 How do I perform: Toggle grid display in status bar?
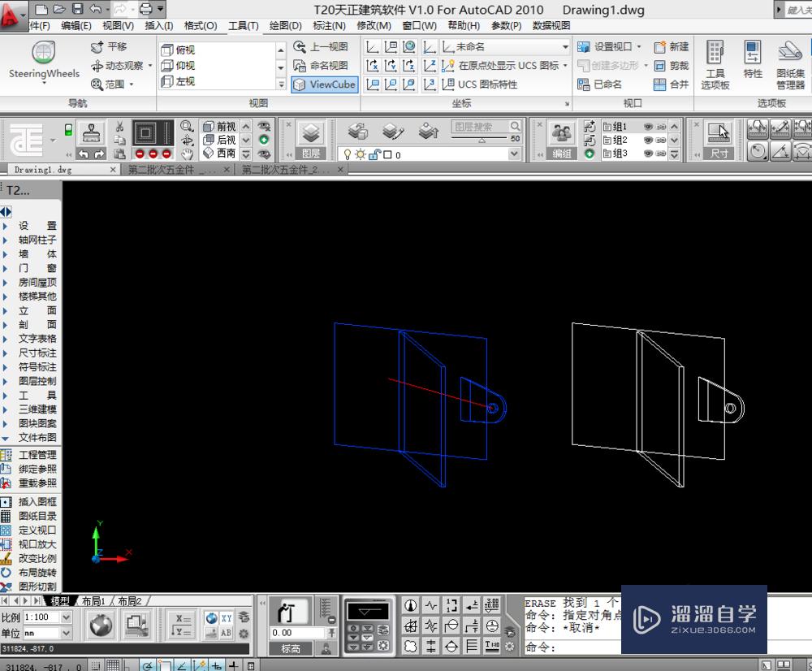(112, 666)
